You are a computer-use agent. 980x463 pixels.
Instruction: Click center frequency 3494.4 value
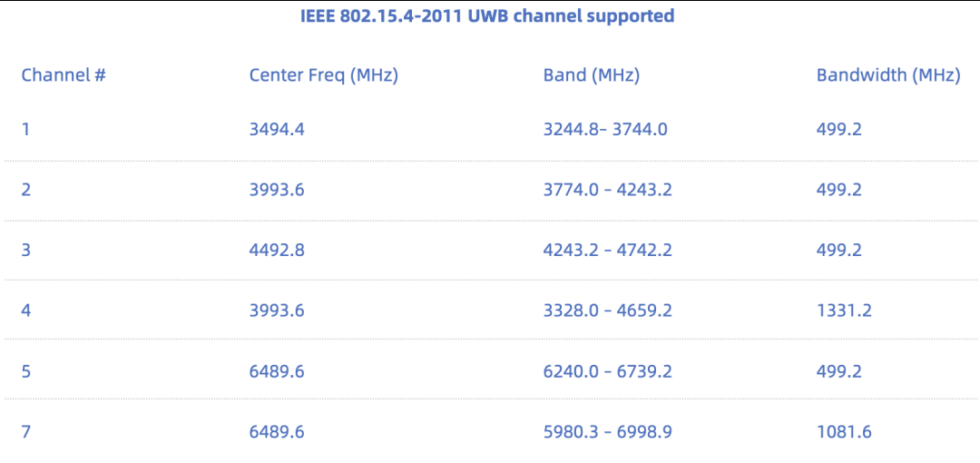(277, 129)
